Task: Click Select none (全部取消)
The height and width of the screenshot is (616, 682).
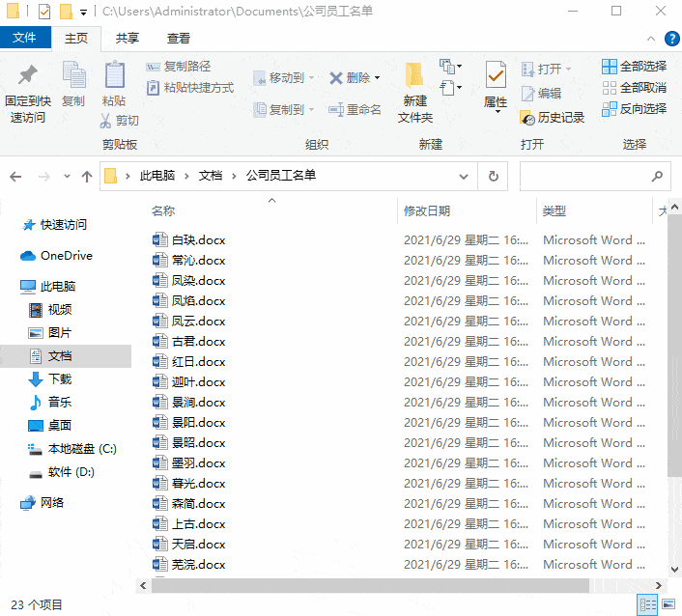Action: pyautogui.click(x=634, y=88)
